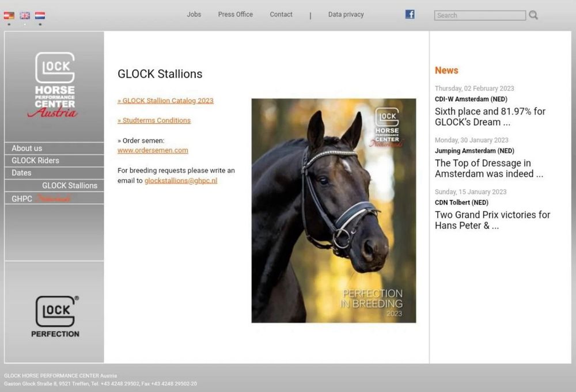This screenshot has height=392, width=576.
Task: Click the magnifier search icon
Action: (x=533, y=15)
